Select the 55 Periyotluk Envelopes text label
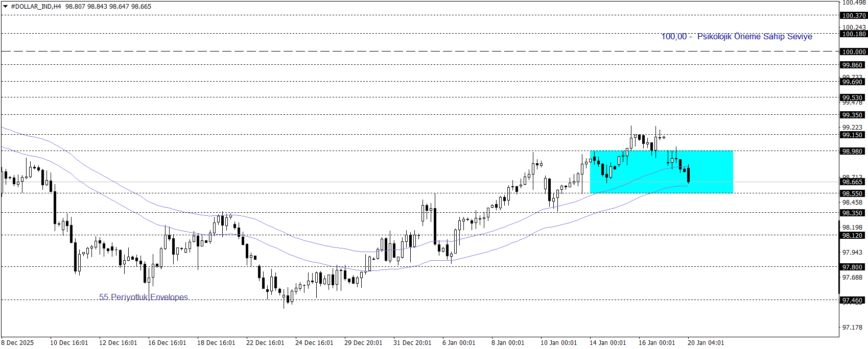The width and height of the screenshot is (868, 349). click(x=144, y=297)
